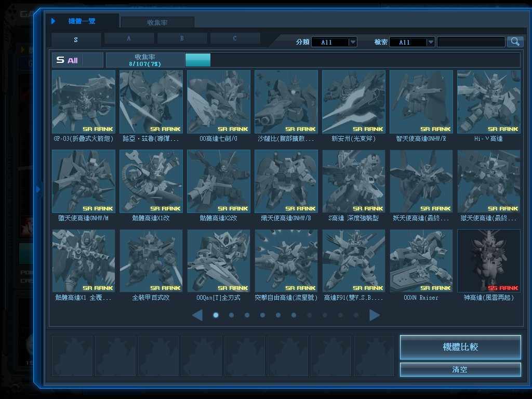
Task: Select 00XN Raiser unit thumbnail
Action: (421, 261)
